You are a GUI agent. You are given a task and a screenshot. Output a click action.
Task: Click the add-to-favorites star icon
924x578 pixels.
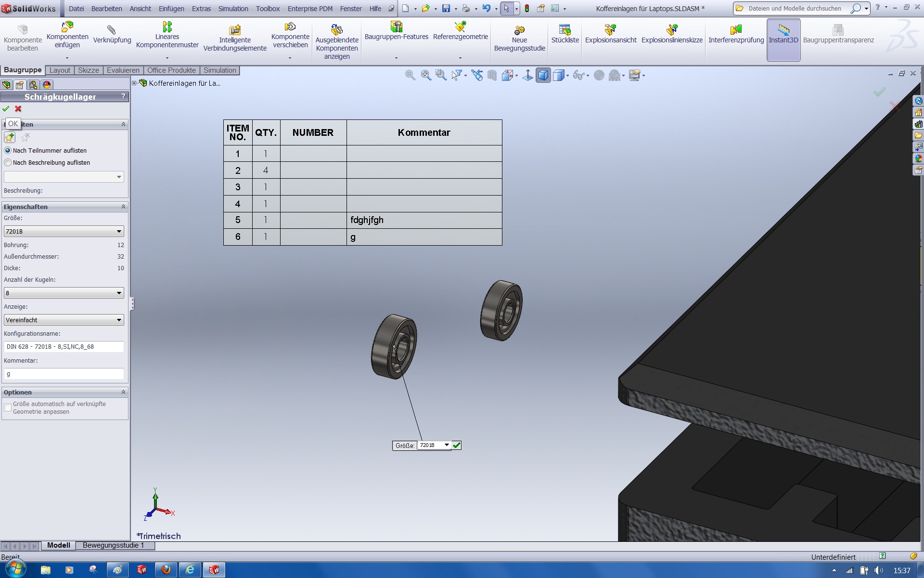click(x=10, y=138)
